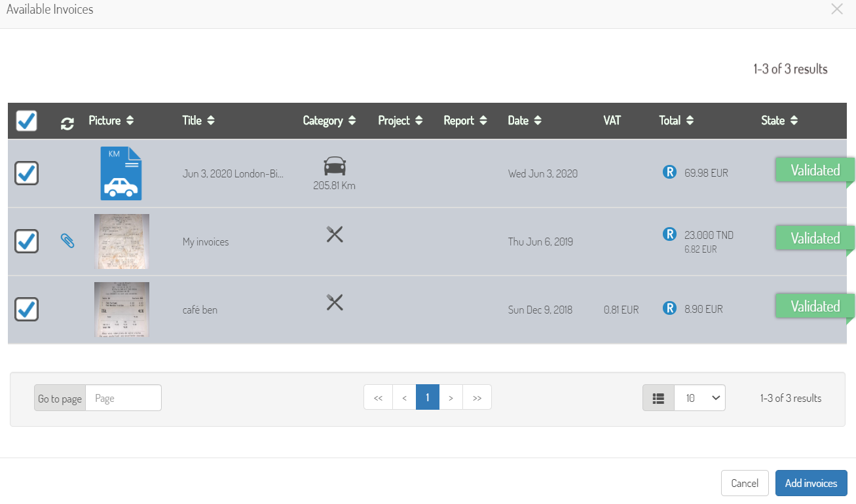Click the date 'Thu Jun 6, 2019'
The height and width of the screenshot is (504, 856).
(540, 242)
